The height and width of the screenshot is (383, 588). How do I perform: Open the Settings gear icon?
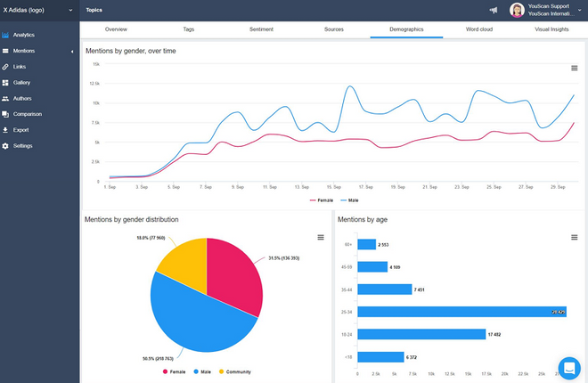point(5,146)
